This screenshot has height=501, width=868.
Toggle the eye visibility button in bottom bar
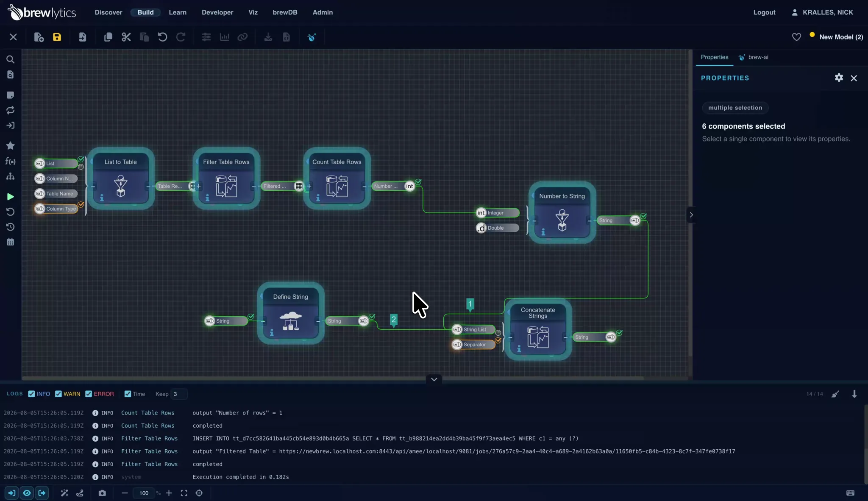click(x=27, y=493)
